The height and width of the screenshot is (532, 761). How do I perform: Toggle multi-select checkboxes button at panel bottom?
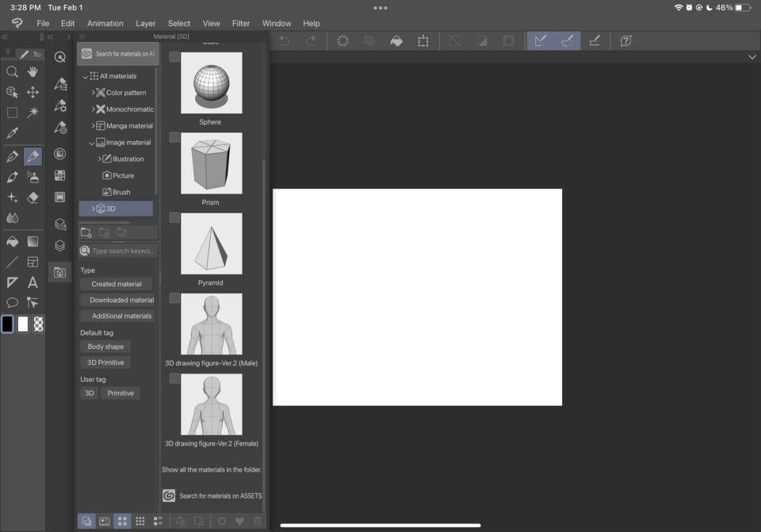coord(86,521)
